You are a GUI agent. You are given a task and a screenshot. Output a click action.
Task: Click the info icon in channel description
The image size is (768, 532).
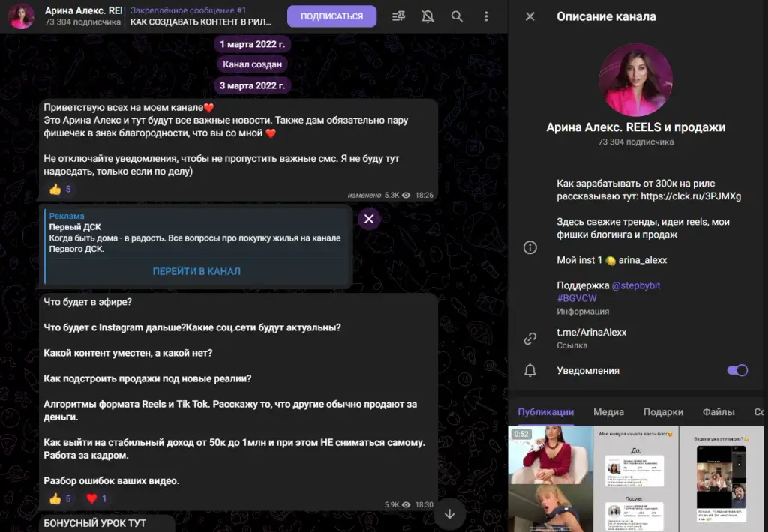[x=530, y=247]
